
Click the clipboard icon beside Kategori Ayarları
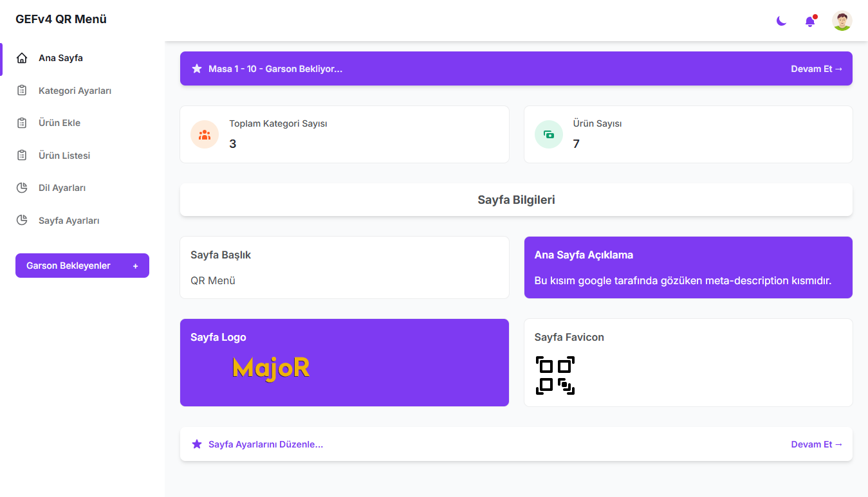coord(22,91)
